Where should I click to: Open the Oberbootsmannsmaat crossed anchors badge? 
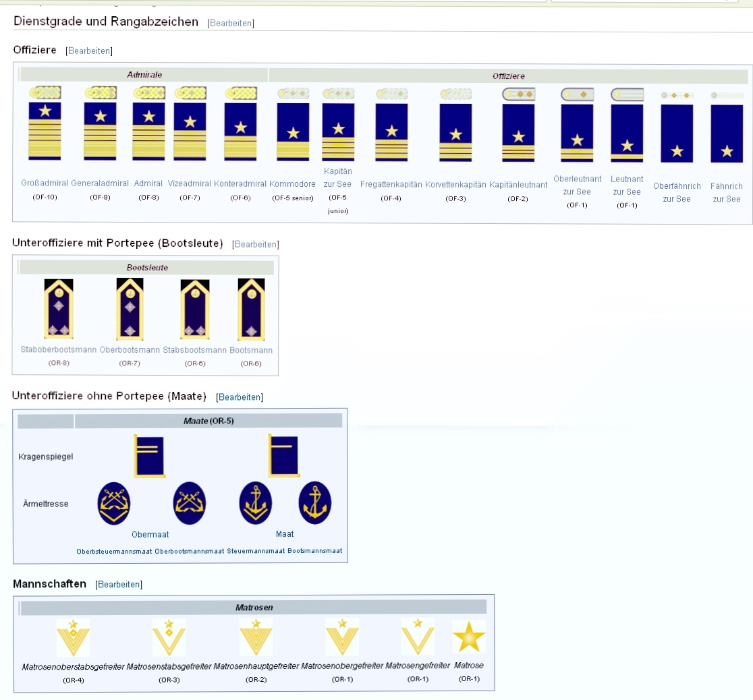pos(190,503)
